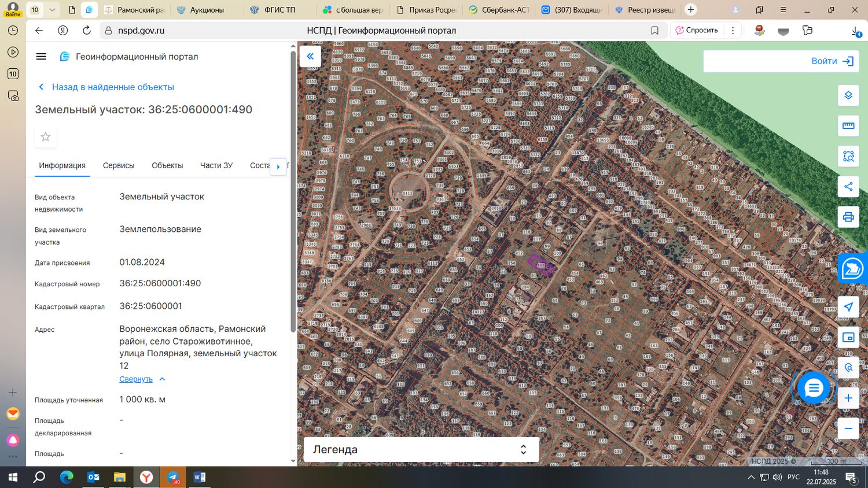Add land plot to favorites star
Viewport: 868px width, 488px height.
point(46,136)
